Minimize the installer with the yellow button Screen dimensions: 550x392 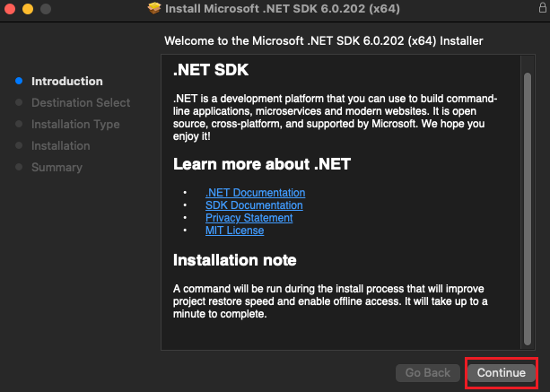(x=28, y=9)
